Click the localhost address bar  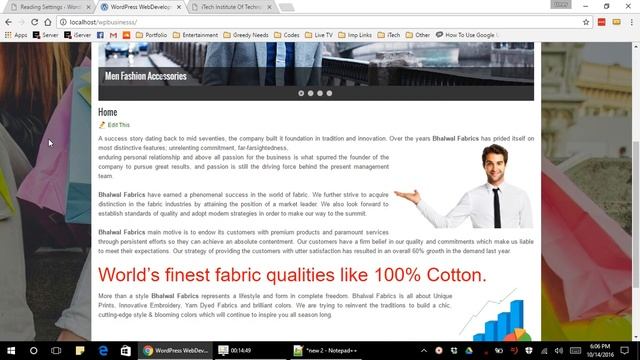[x=318, y=22]
